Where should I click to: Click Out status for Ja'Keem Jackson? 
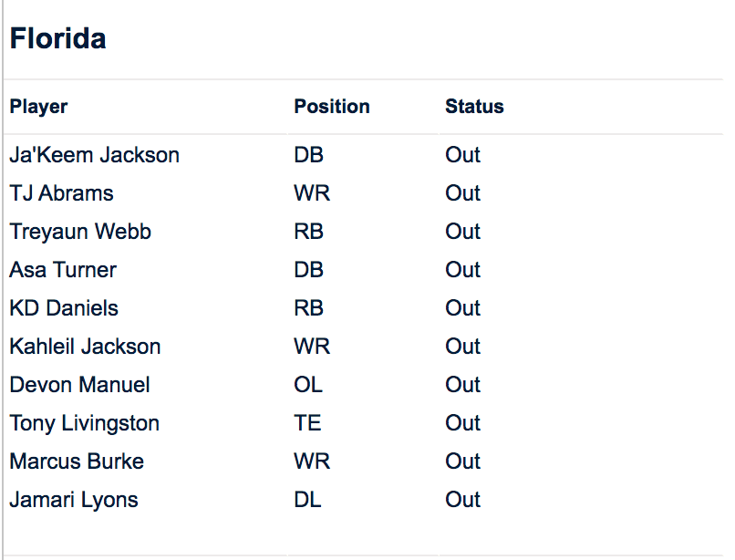tap(462, 155)
